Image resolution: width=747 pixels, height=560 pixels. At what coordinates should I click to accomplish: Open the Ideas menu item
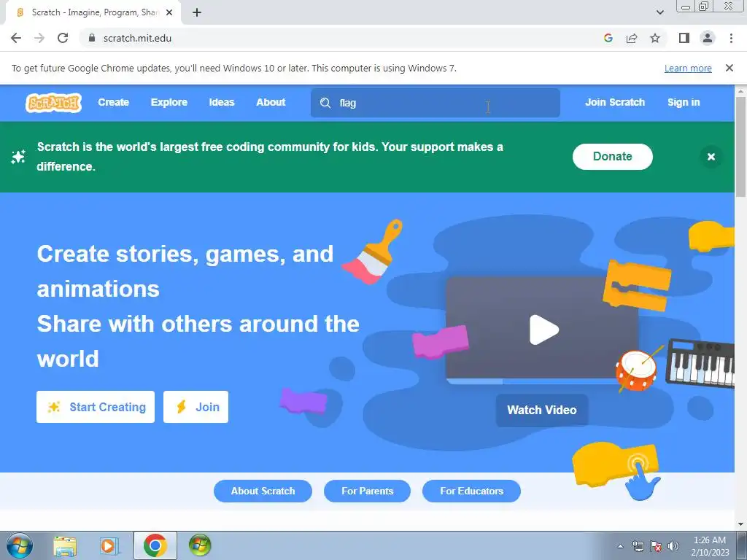[222, 102]
